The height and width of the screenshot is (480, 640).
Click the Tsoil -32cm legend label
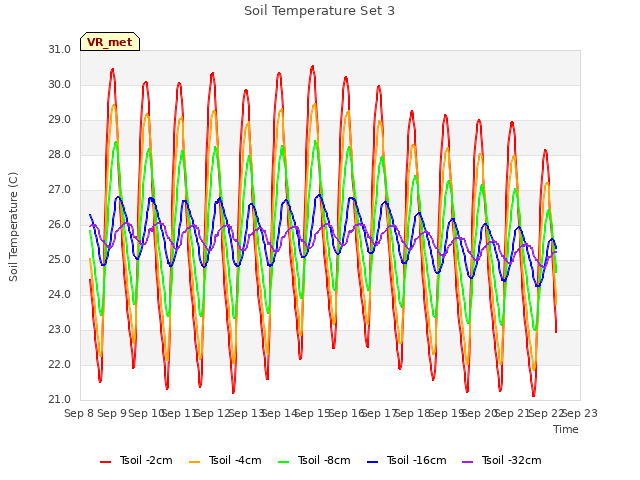click(511, 460)
